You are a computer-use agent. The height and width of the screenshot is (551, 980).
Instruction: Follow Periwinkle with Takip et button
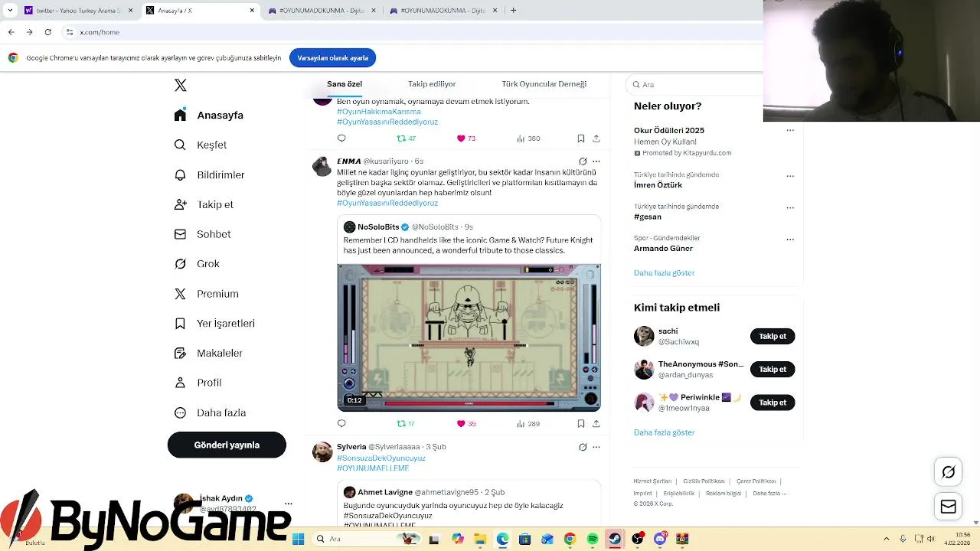click(x=773, y=402)
